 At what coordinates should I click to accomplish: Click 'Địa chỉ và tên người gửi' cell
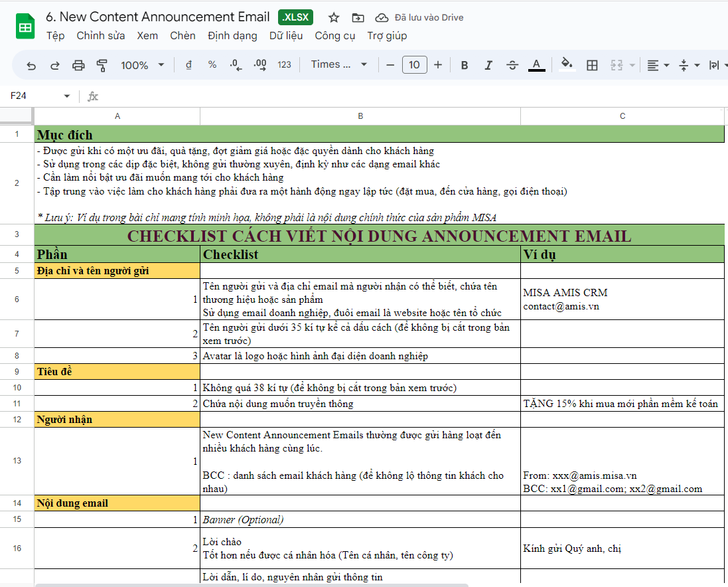(x=117, y=271)
